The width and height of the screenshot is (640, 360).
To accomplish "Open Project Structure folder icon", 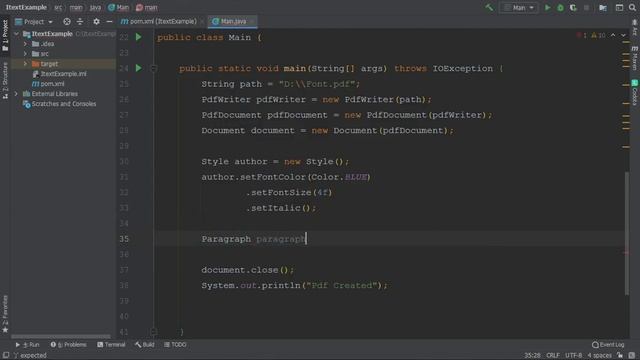I will click(603, 7).
